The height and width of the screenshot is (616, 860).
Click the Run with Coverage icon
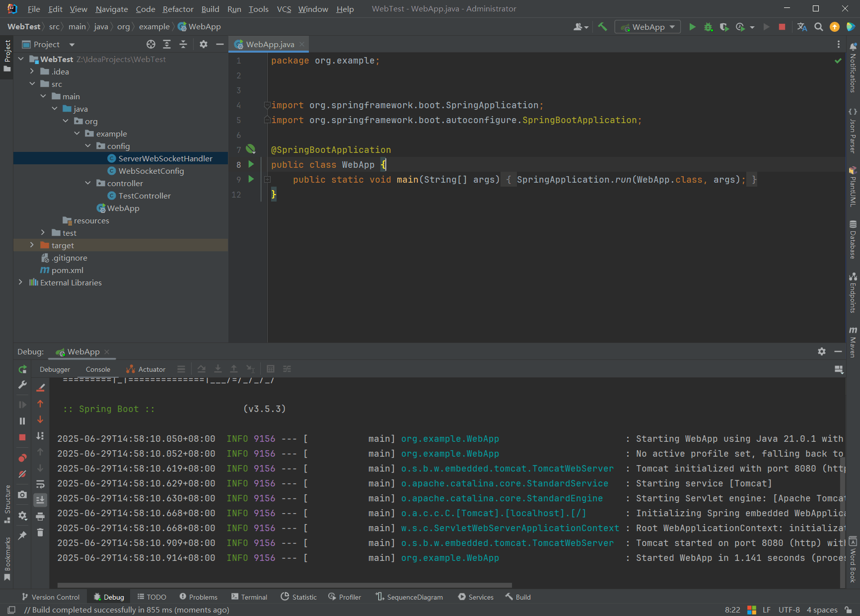724,27
